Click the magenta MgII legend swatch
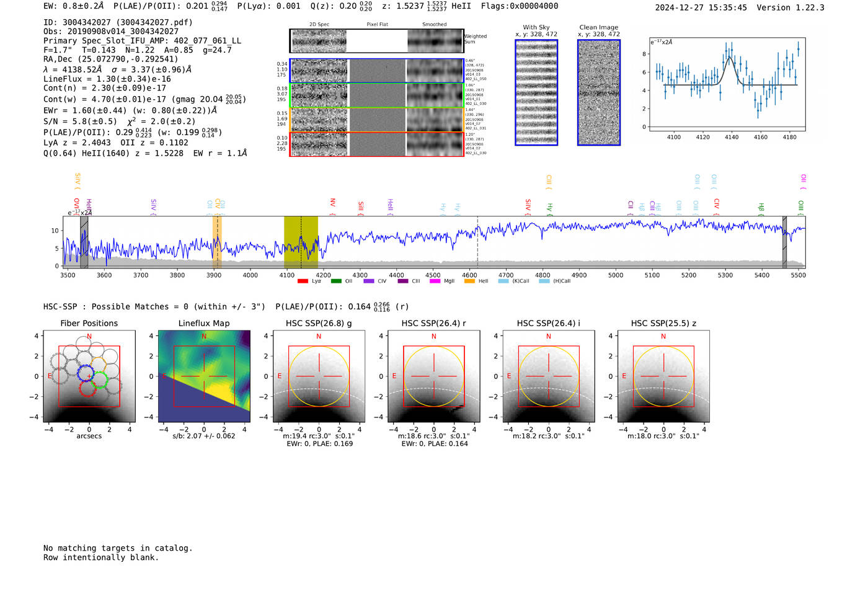Viewport: 868px width, 591px height. pos(435,281)
